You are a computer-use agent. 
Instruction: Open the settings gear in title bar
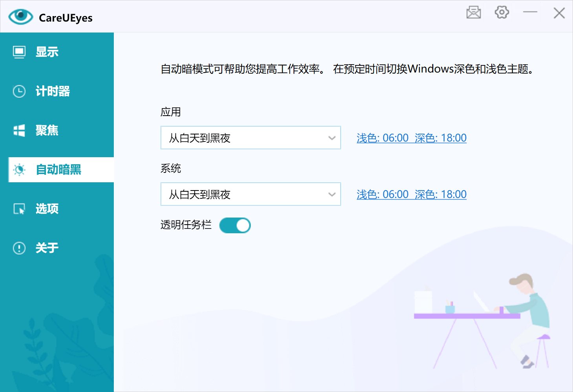pyautogui.click(x=501, y=13)
